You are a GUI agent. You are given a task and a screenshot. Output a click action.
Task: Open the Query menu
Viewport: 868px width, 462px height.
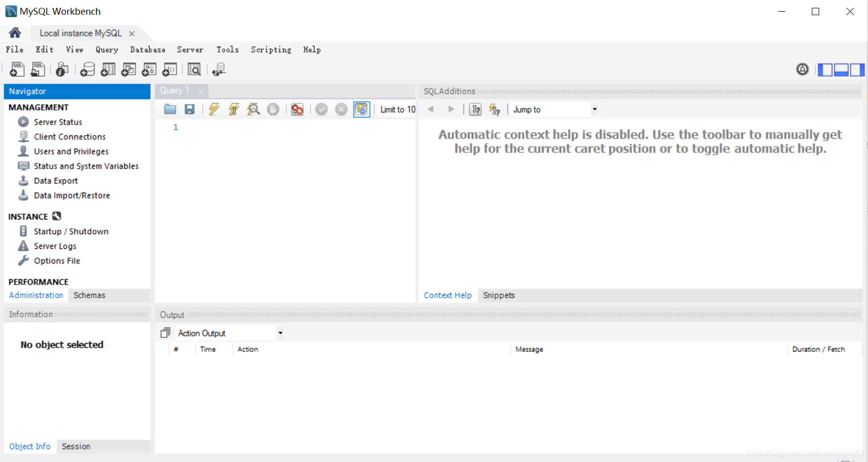pos(107,49)
